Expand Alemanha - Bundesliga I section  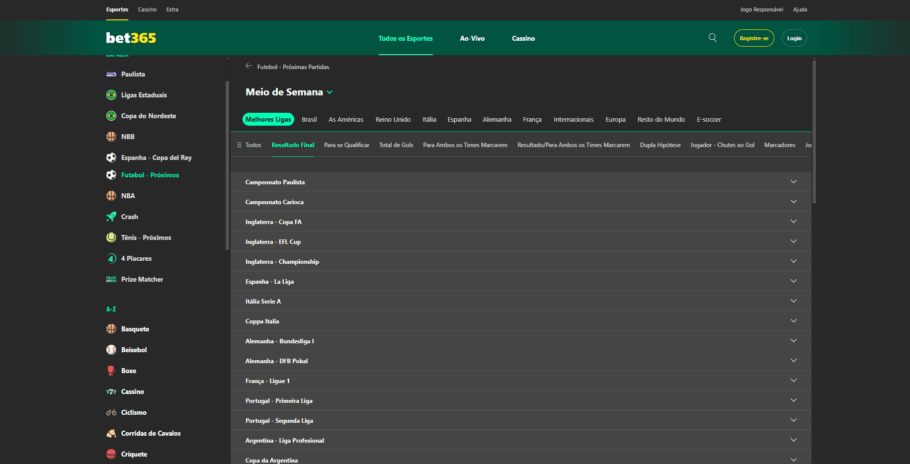(520, 341)
